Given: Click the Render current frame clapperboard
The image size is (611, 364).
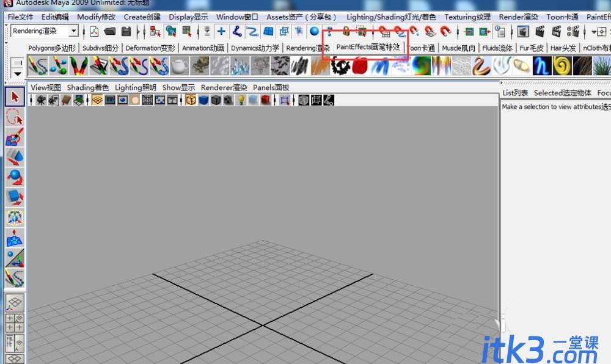Looking at the screenshot, I should (x=540, y=32).
